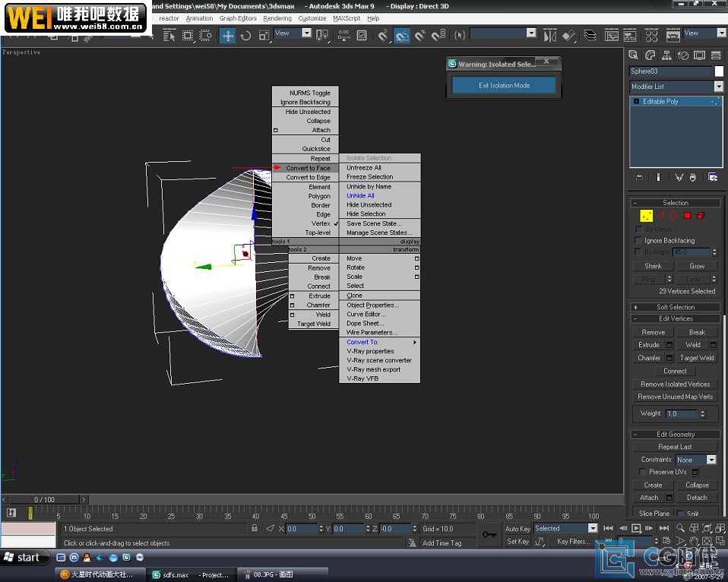This screenshot has height=582, width=728.
Task: Click the Sphere03 object color swatch
Action: pos(719,71)
